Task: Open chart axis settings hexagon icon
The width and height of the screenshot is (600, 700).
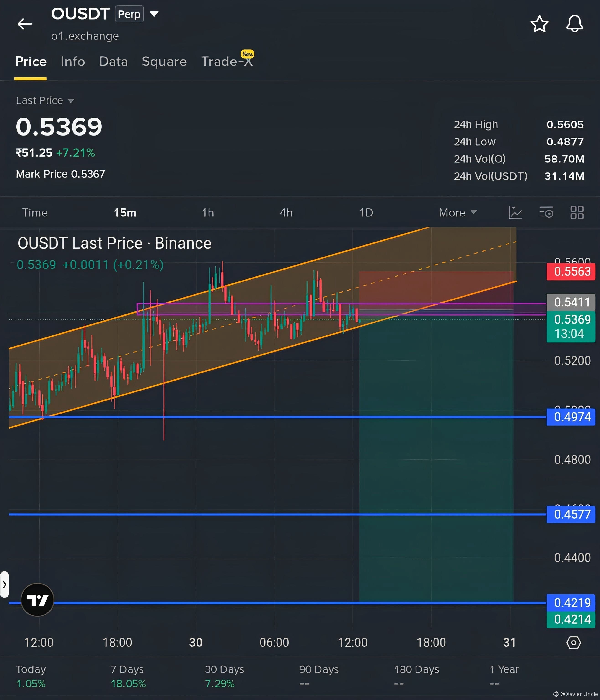Action: pyautogui.click(x=574, y=643)
